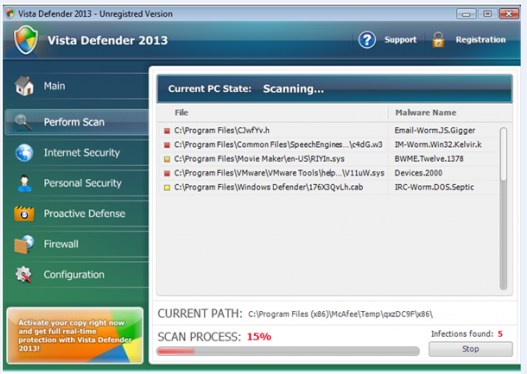Click orange threat marker beside RIYIn.sys
This screenshot has width=527, height=374.
coord(167,159)
